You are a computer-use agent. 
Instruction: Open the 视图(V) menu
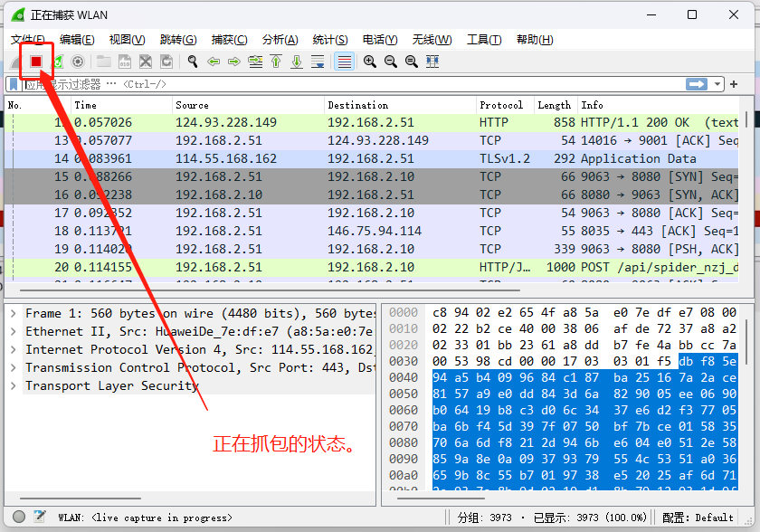point(127,40)
